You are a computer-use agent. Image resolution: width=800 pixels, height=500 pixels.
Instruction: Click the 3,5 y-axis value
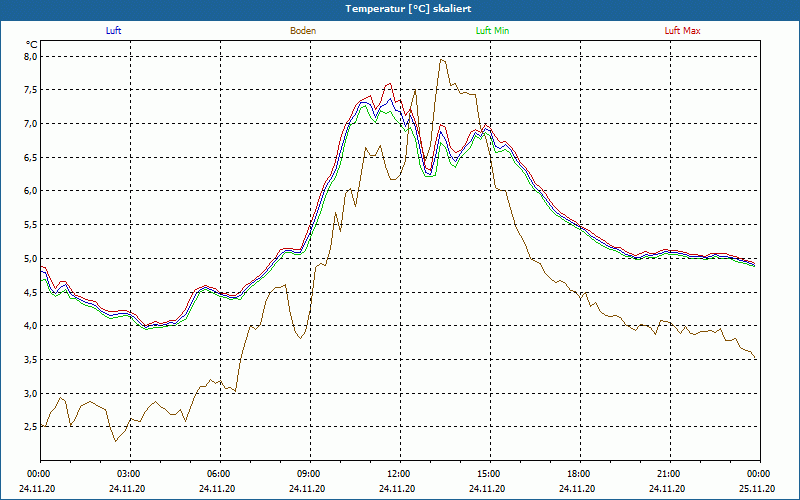coord(32,360)
